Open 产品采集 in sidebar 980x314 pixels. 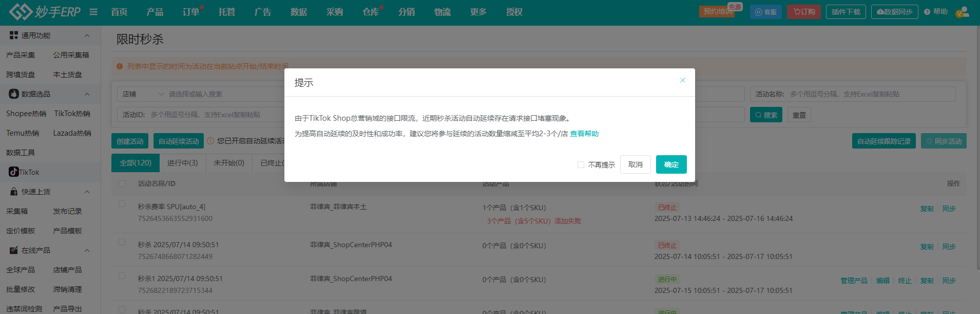pos(21,55)
